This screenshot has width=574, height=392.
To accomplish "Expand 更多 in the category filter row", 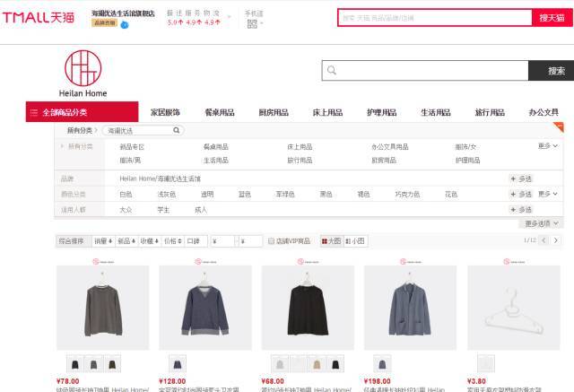I will [x=548, y=146].
